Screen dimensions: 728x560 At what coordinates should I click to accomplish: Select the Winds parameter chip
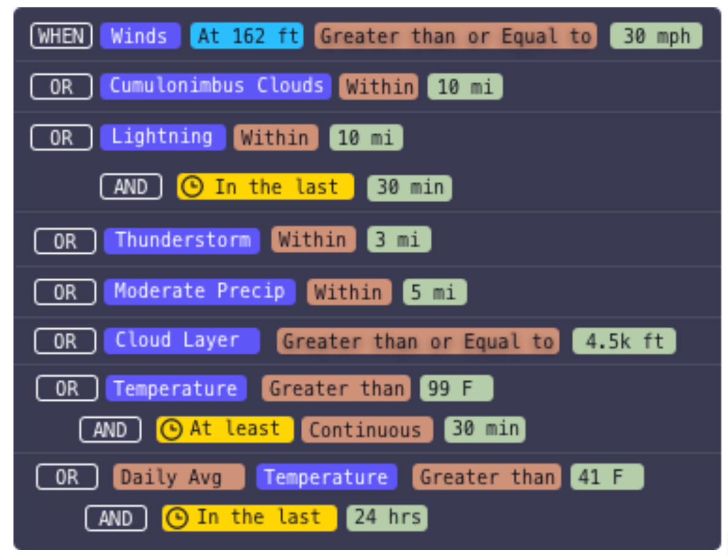[x=140, y=36]
